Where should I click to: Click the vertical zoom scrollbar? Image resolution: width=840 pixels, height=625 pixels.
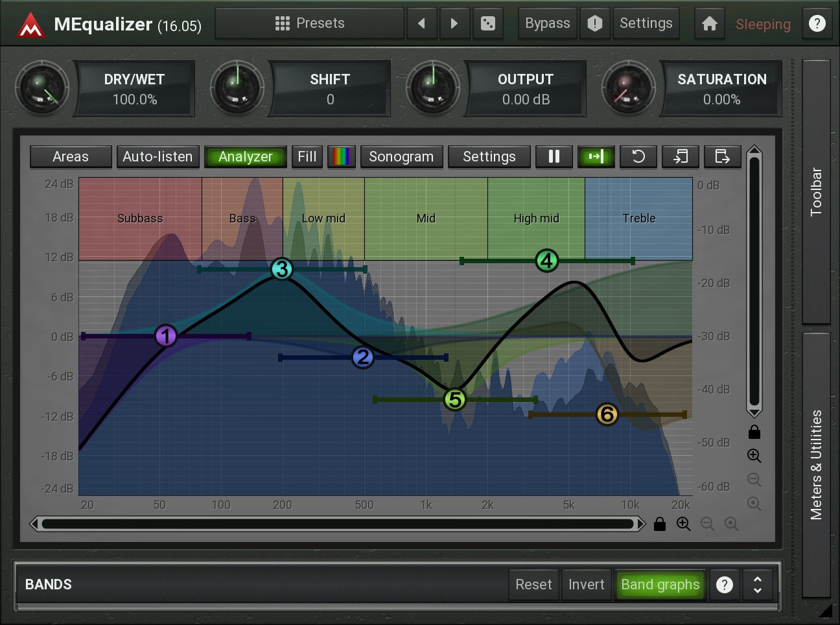tap(754, 281)
